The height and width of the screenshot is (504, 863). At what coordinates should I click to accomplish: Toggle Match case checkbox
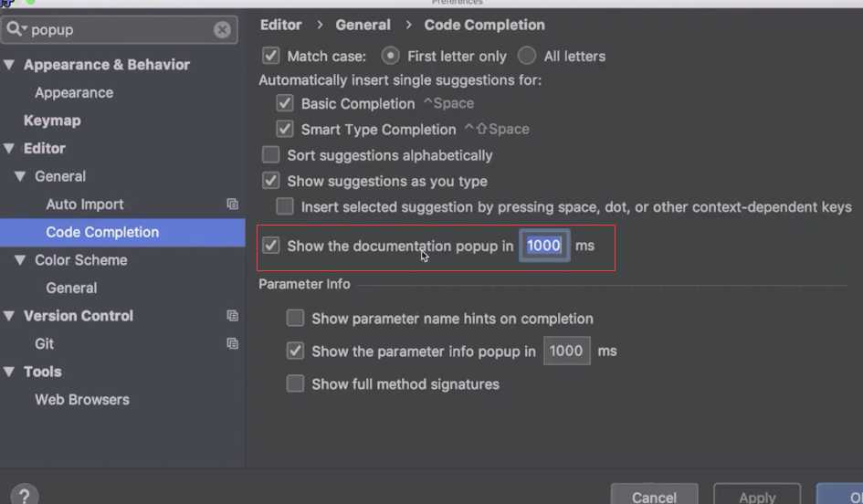pos(271,56)
